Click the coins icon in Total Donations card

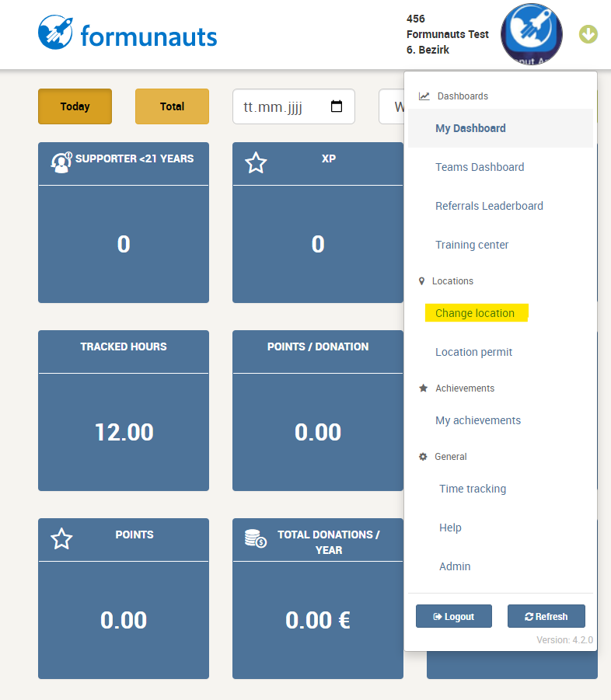pos(256,538)
